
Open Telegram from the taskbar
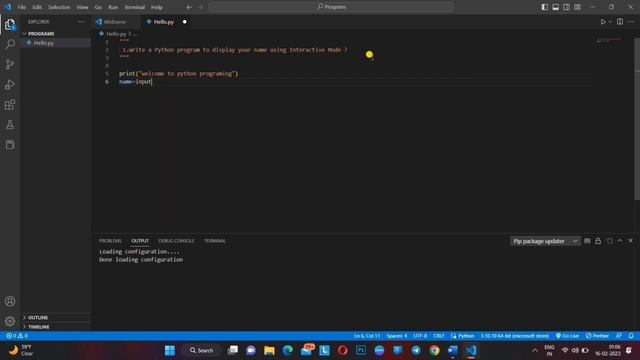click(x=416, y=350)
